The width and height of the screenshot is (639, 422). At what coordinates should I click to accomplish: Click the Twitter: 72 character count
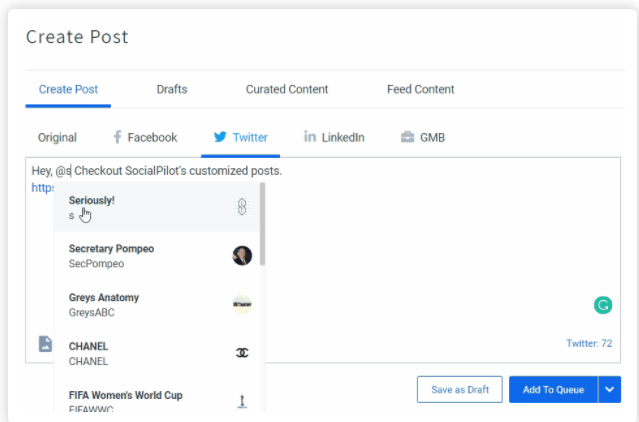pyautogui.click(x=589, y=343)
